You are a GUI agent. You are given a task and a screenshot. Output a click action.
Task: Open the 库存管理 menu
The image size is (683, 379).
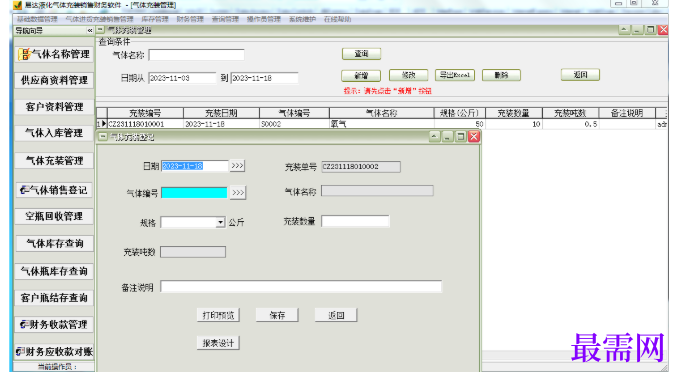tap(155, 19)
